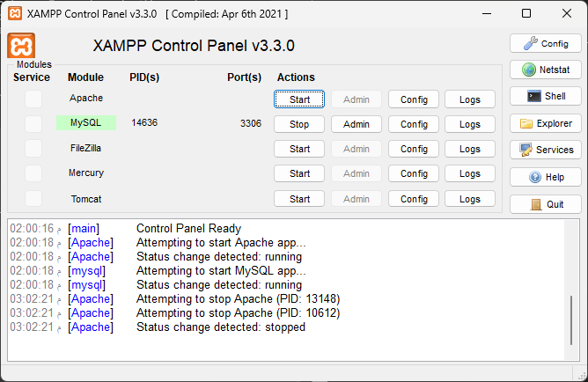View Mercury Logs
The image size is (588, 382).
tap(470, 173)
